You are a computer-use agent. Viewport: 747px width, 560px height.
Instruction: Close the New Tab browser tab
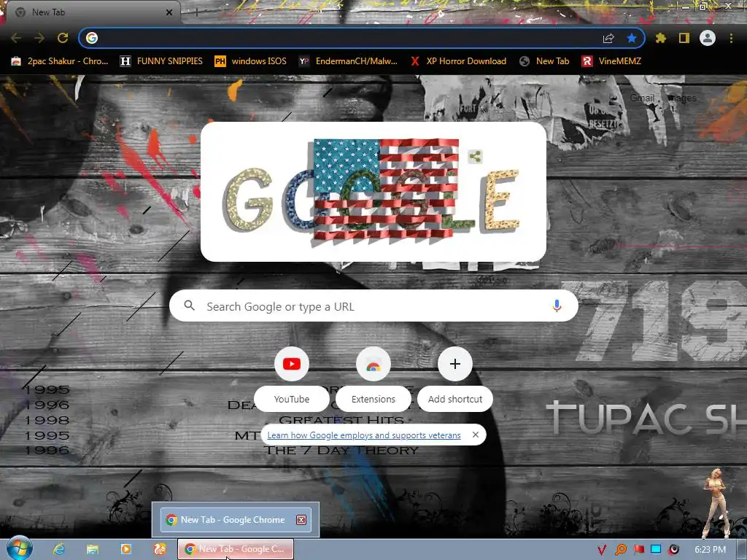pos(169,12)
